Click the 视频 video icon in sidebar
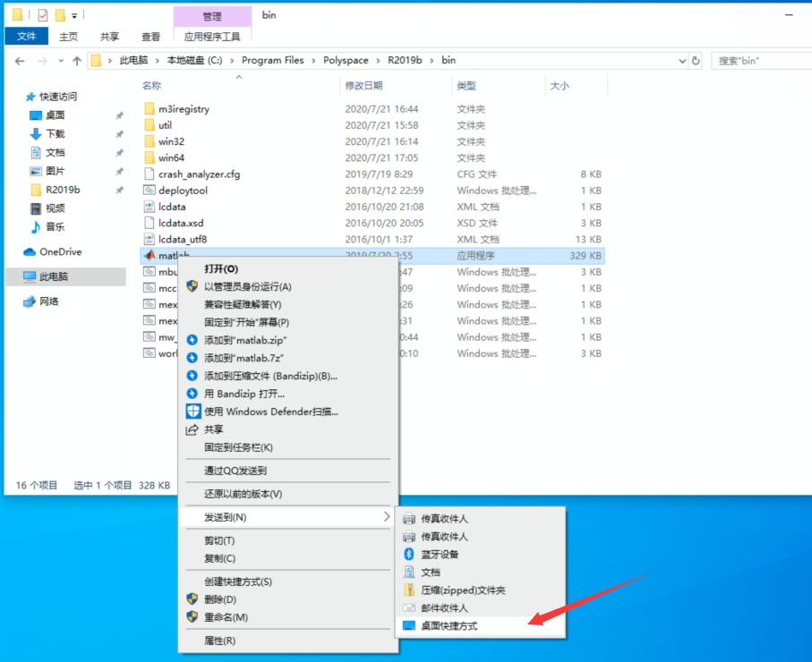 point(36,208)
